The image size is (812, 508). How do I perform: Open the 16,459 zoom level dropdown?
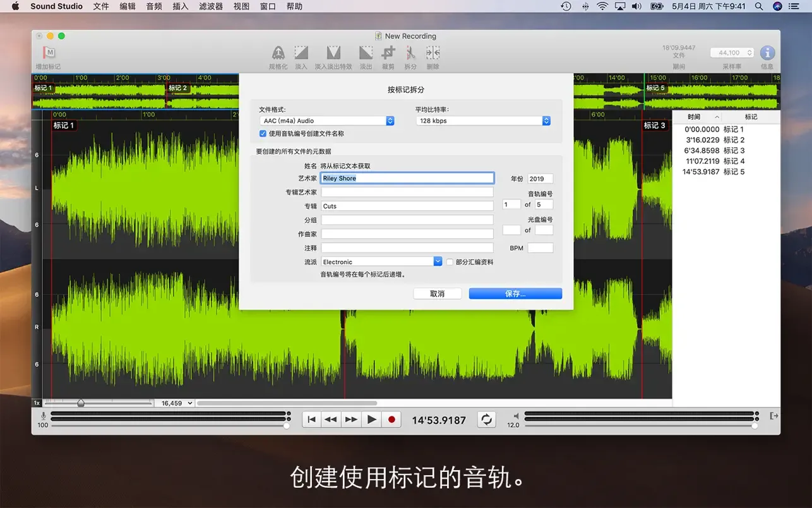click(174, 403)
